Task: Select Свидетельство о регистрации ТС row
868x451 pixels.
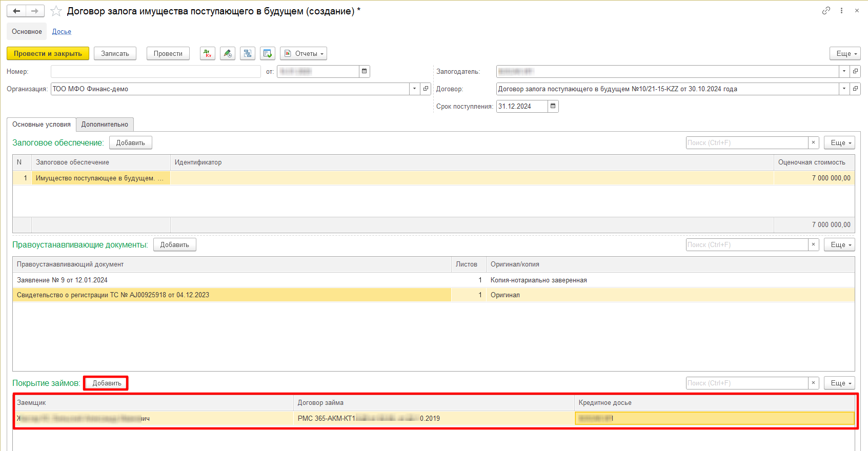Action: pyautogui.click(x=434, y=295)
